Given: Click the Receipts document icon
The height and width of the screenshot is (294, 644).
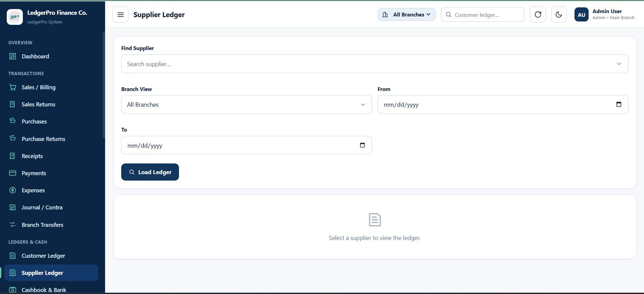Looking at the screenshot, I should click(12, 156).
